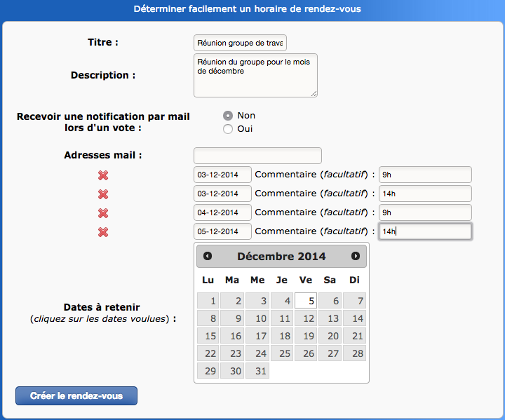Choose December 31 in the calendar
This screenshot has height=420, width=505.
point(257,371)
